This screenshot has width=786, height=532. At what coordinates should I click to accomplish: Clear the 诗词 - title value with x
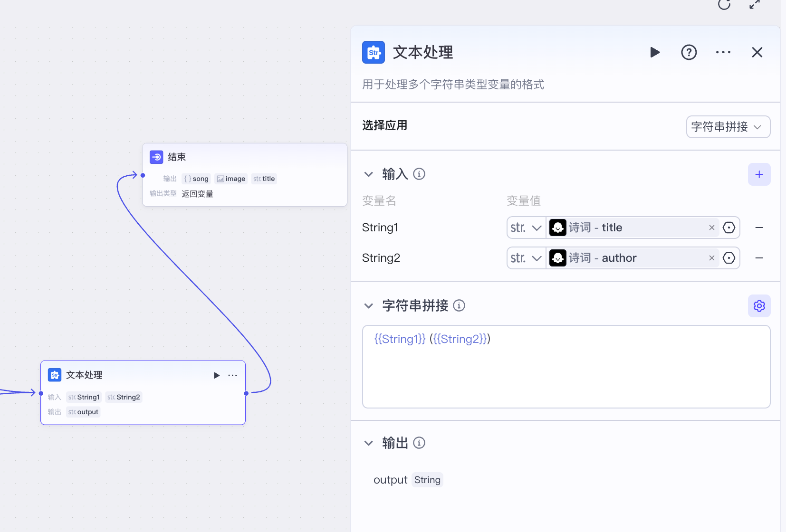pos(711,228)
